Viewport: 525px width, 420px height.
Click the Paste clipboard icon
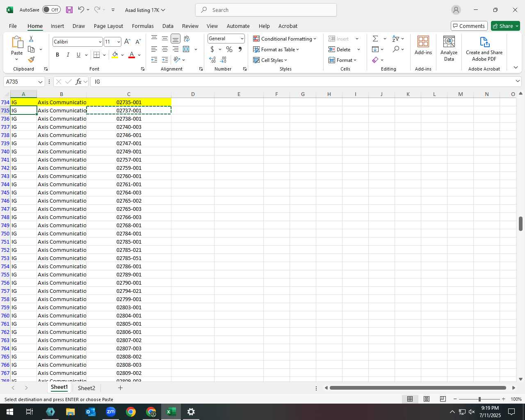tap(17, 42)
